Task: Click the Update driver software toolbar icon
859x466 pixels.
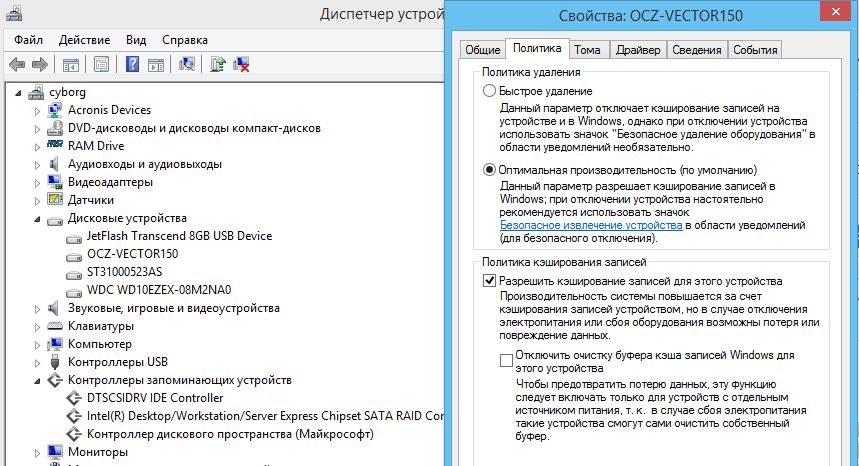Action: click(217, 64)
